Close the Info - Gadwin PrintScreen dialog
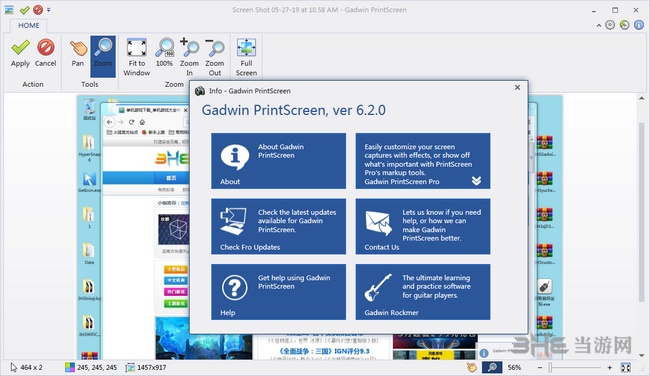Viewport: 650px width, 376px height. (x=517, y=87)
